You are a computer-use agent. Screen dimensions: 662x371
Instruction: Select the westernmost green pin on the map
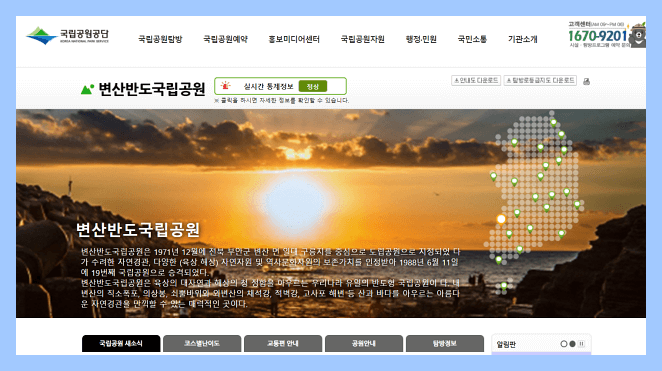(493, 176)
